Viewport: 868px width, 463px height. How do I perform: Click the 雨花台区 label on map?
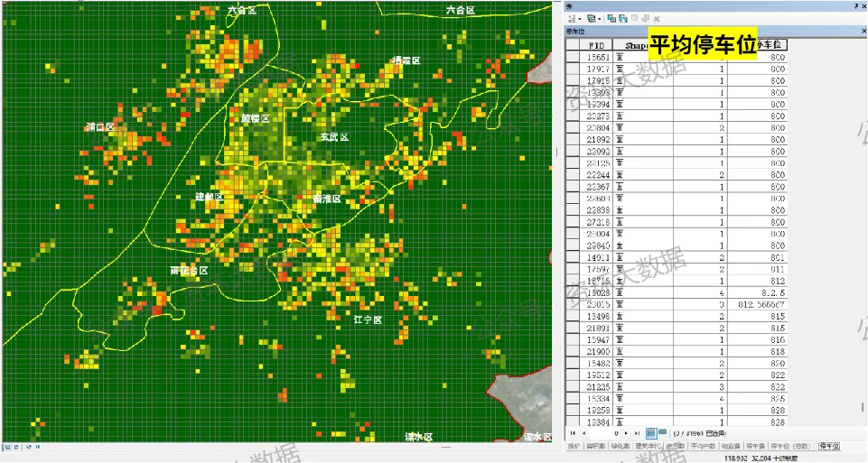(189, 271)
